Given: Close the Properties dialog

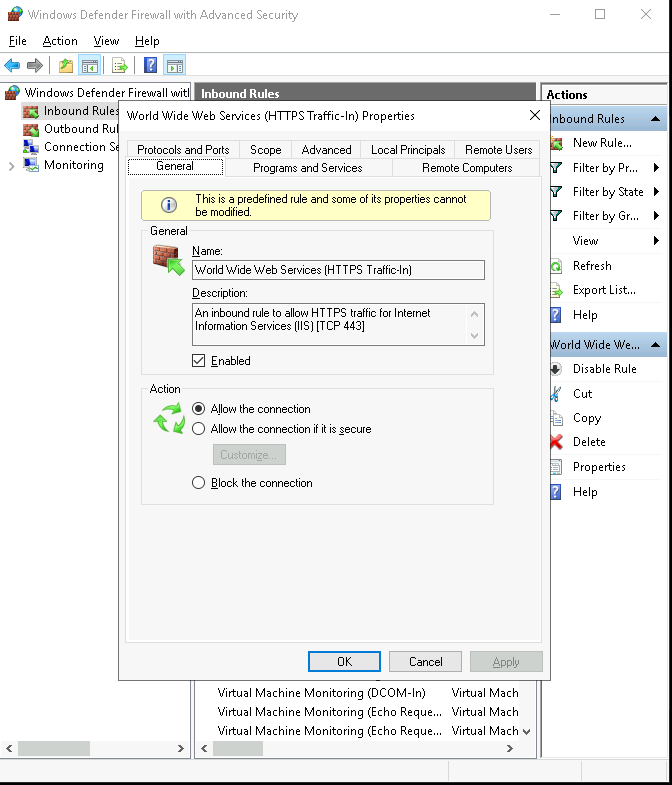Looking at the screenshot, I should (x=535, y=116).
